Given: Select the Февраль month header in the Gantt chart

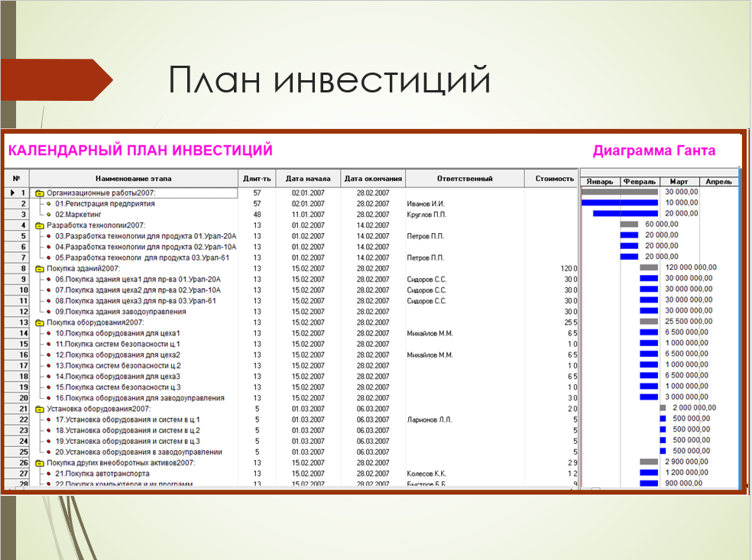Looking at the screenshot, I should pos(640,182).
